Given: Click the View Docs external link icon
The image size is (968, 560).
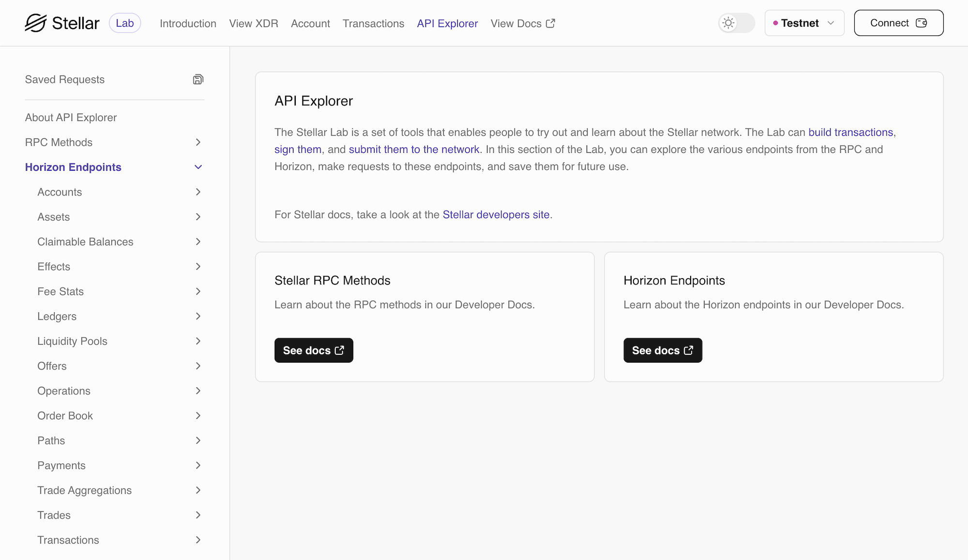Looking at the screenshot, I should tap(552, 23).
